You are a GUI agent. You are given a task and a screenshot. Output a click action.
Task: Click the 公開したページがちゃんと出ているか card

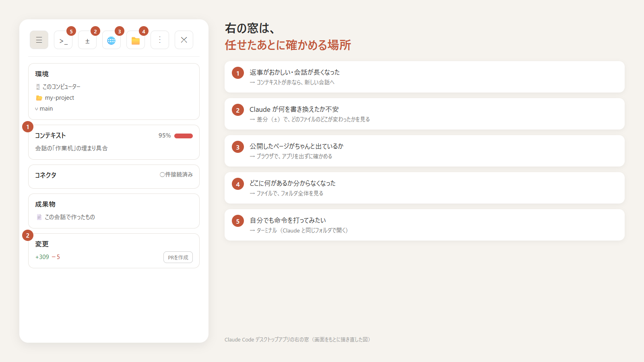425,151
